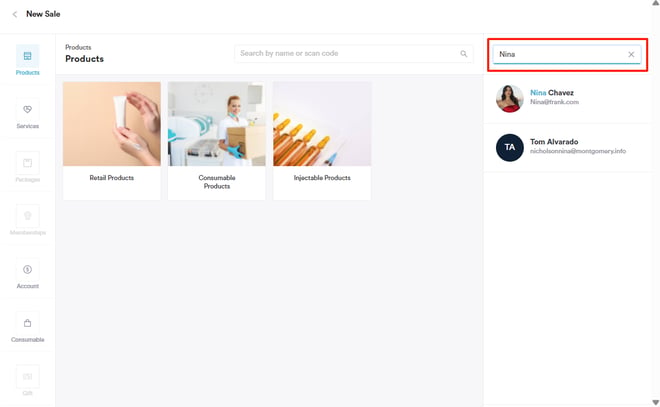The width and height of the screenshot is (660, 407).
Task: Open the Consumable Products category
Action: tap(217, 141)
